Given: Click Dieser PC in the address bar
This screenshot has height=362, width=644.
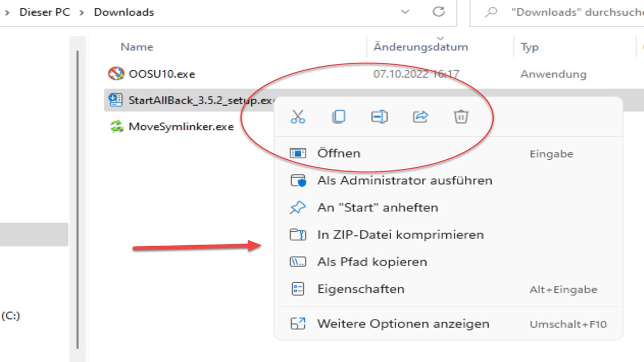Looking at the screenshot, I should 45,12.
